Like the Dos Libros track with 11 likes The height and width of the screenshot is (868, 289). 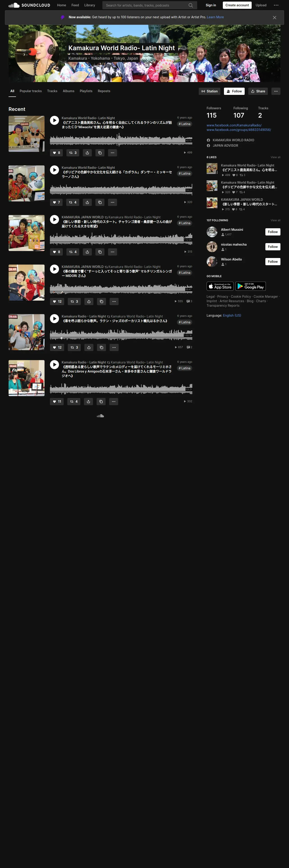point(57,401)
